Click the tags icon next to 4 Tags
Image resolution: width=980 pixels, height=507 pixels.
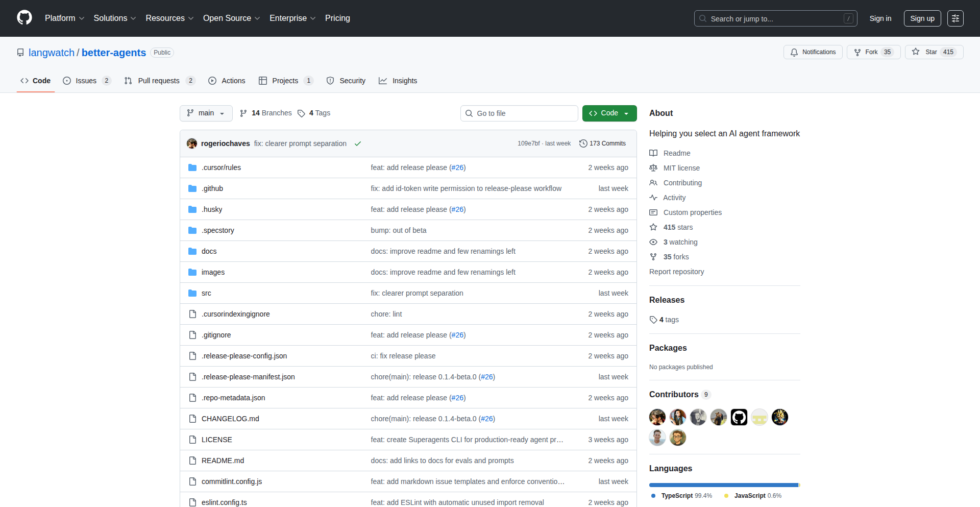point(301,113)
